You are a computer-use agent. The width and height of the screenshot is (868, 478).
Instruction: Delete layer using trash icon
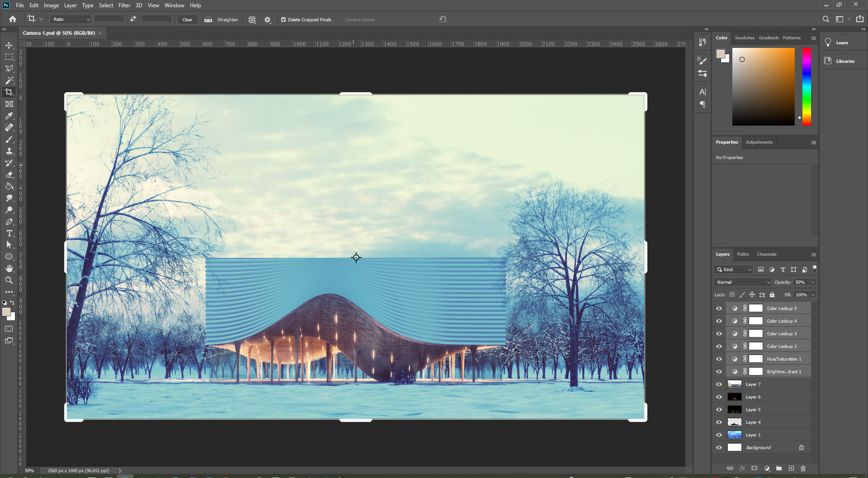click(803, 469)
